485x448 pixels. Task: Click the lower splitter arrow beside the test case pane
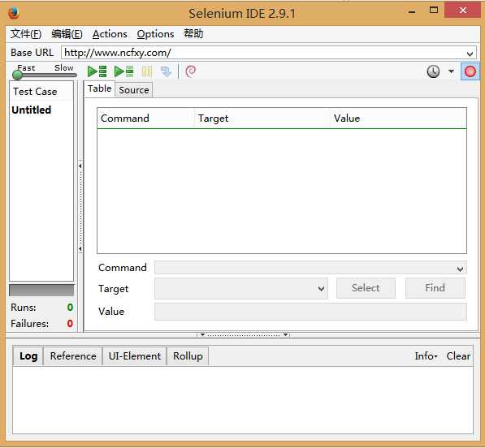(80, 248)
